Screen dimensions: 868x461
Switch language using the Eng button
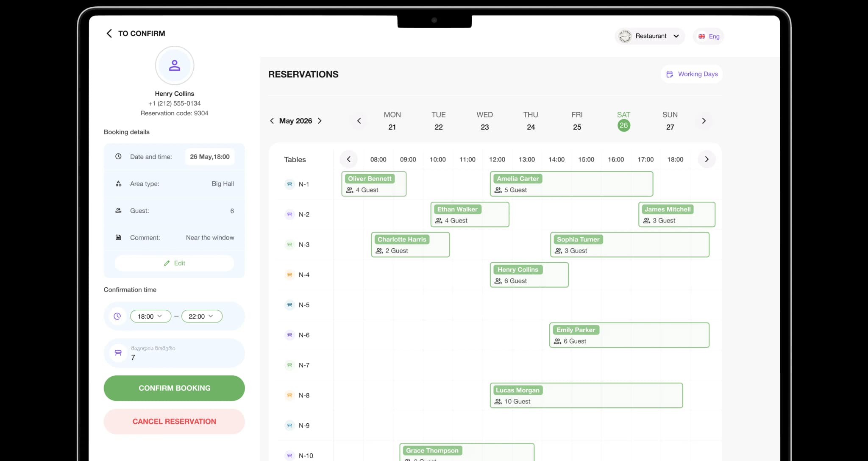[709, 36]
